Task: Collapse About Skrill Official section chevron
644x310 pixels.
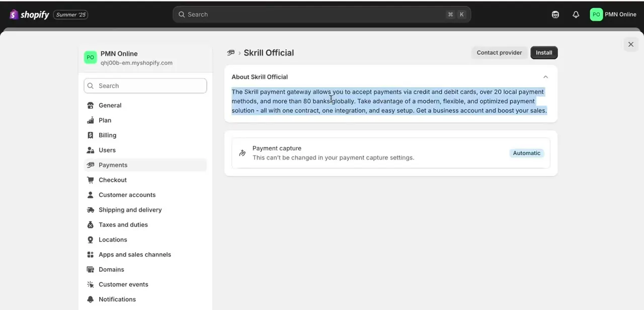Action: [545, 77]
